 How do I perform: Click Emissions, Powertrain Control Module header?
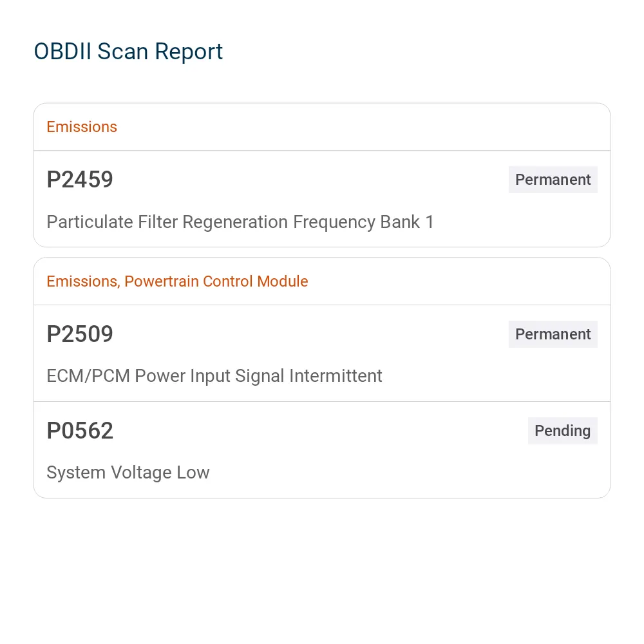pyautogui.click(x=177, y=282)
